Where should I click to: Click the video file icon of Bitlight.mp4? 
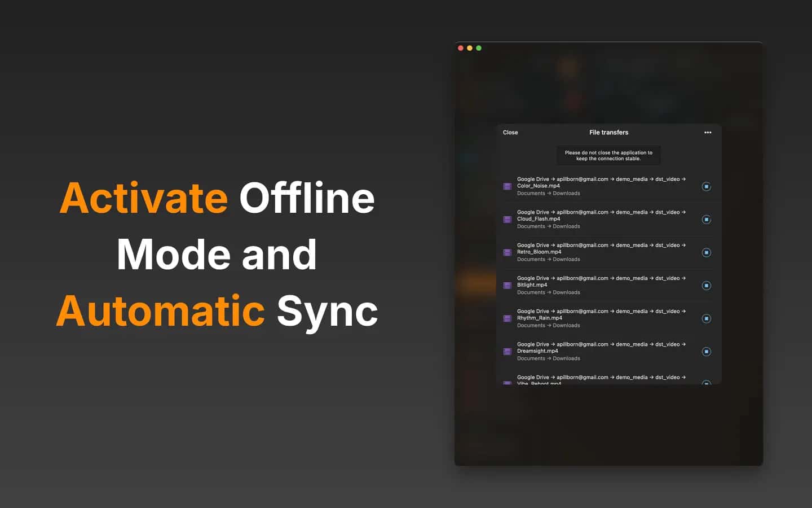pyautogui.click(x=507, y=286)
